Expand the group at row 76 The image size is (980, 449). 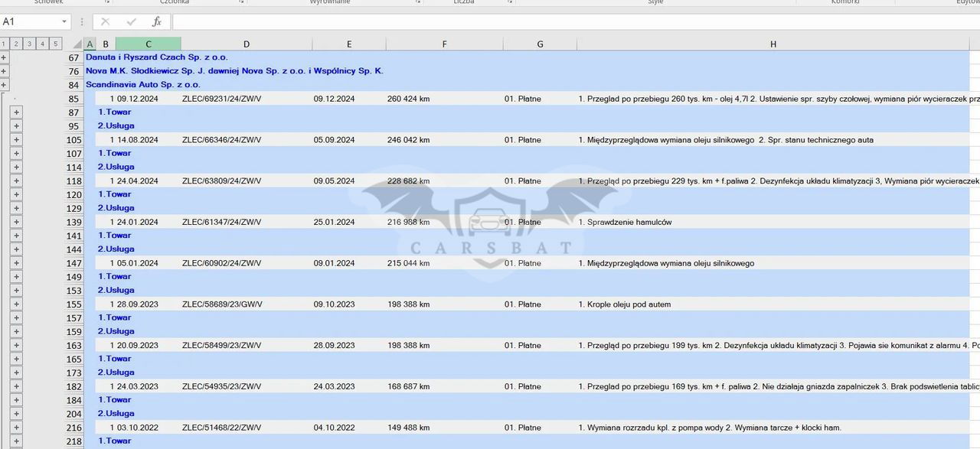click(x=4, y=71)
